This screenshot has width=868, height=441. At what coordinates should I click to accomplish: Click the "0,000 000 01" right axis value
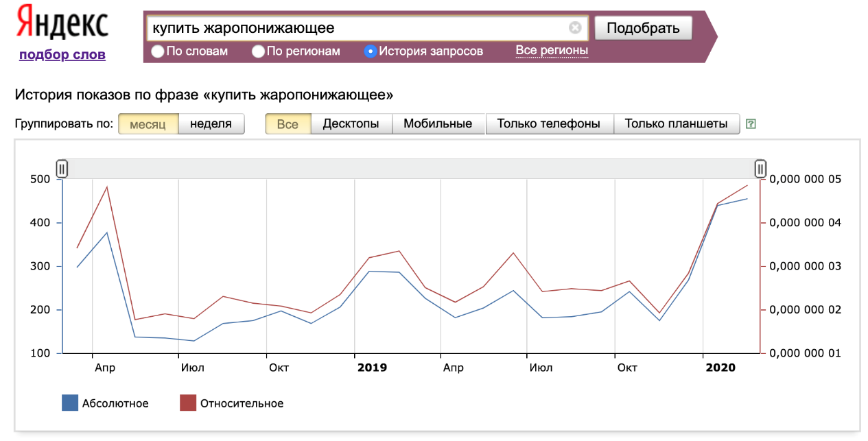[806, 353]
